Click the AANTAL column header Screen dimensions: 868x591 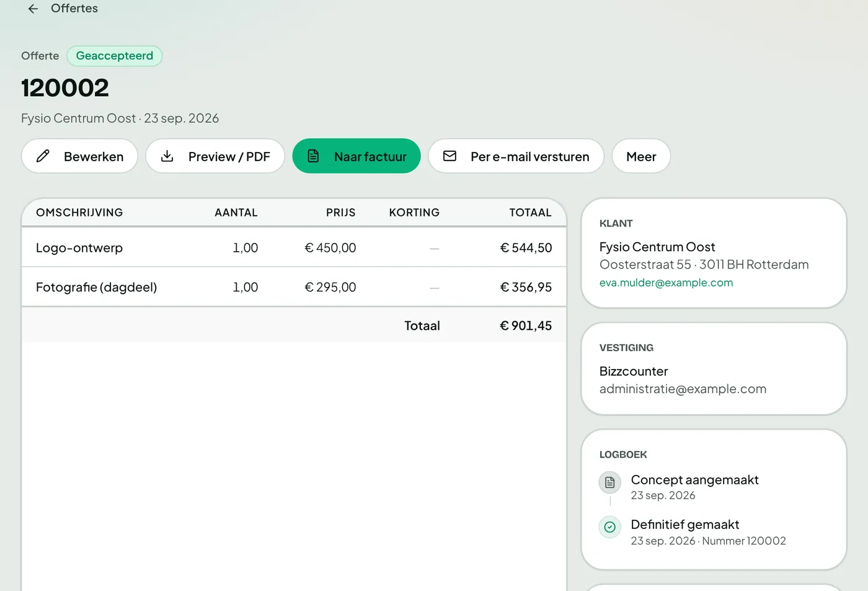pos(236,213)
